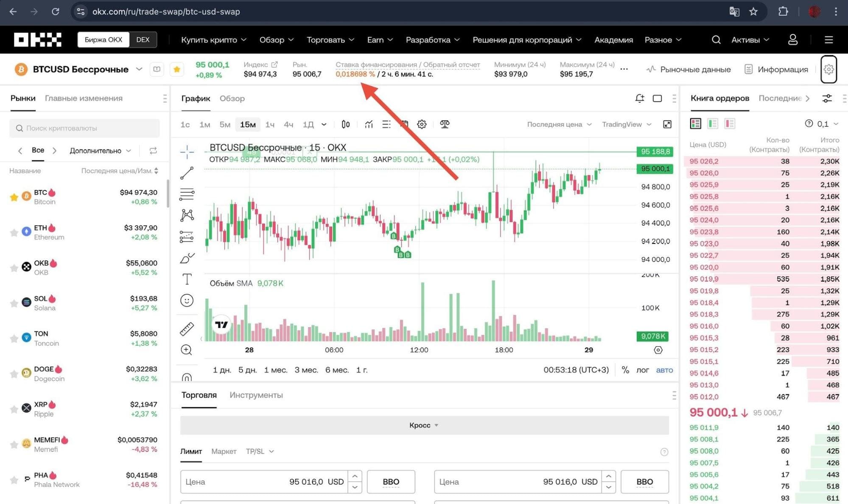Switch the chart layout rectangle icon

point(657,98)
